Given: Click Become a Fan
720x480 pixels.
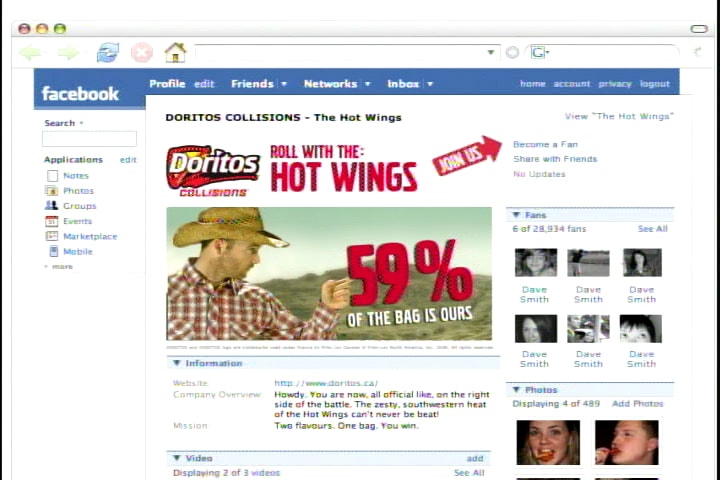Looking at the screenshot, I should coord(545,144).
